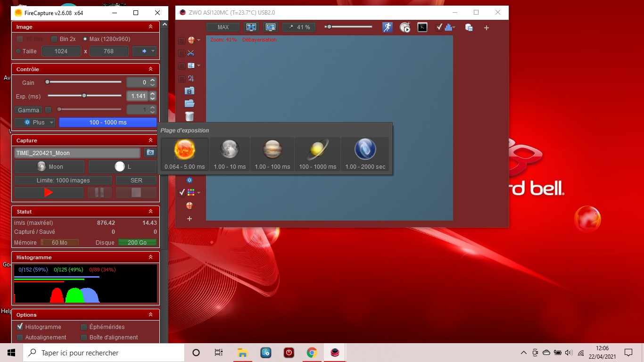
Task: Expand the histogram icon dropdown in preview toolbar
Action: click(454, 27)
